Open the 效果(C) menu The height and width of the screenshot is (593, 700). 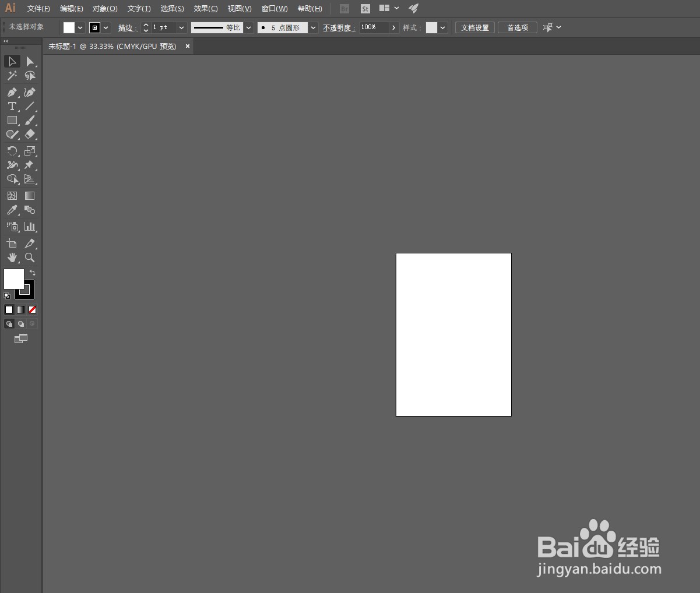(206, 9)
